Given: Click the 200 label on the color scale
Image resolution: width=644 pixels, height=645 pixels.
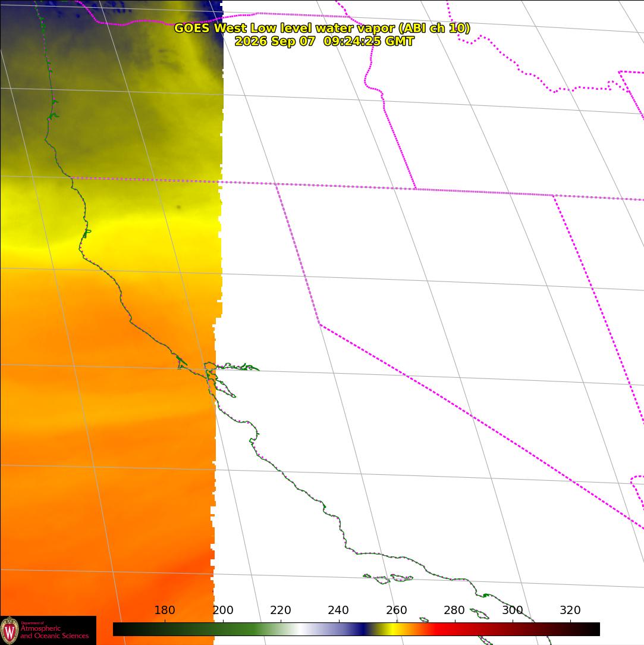Looking at the screenshot, I should tap(223, 610).
